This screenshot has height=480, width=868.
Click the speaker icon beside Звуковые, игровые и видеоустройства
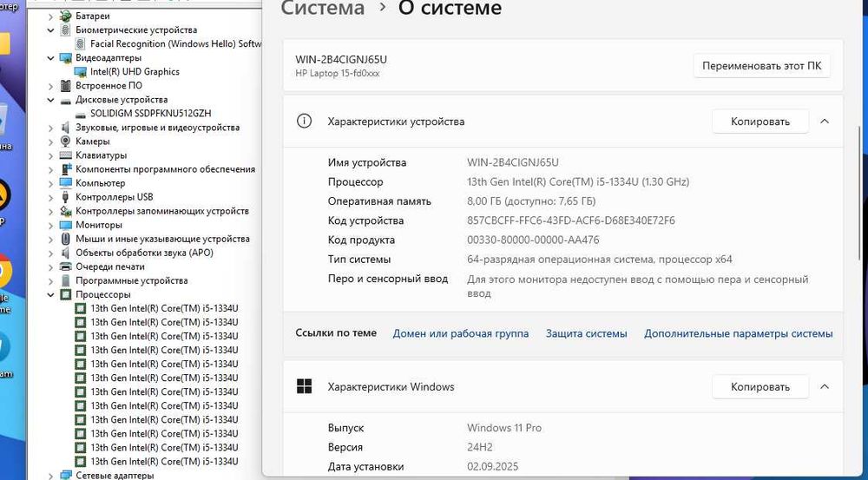[x=66, y=128]
